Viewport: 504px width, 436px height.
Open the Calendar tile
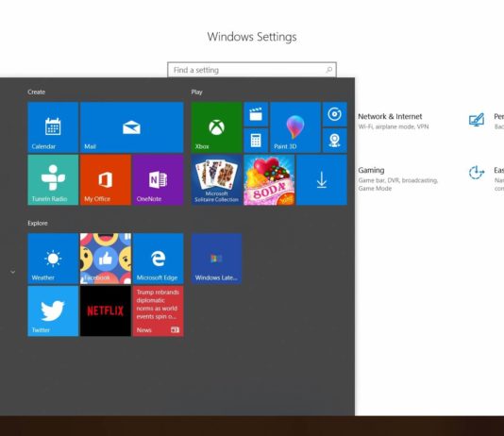(53, 127)
